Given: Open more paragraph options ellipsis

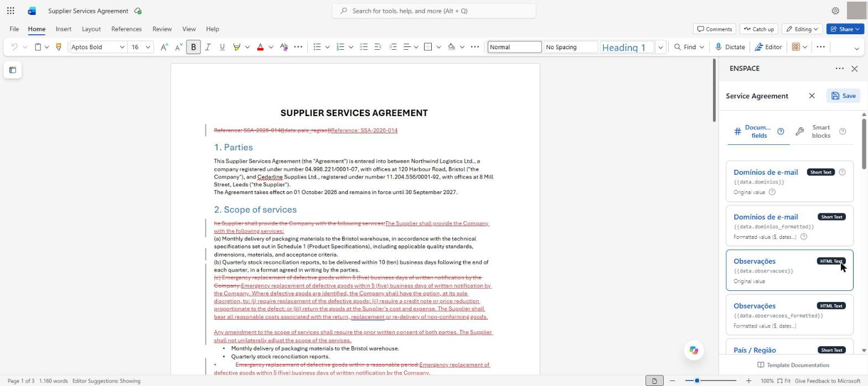Looking at the screenshot, I should (474, 47).
